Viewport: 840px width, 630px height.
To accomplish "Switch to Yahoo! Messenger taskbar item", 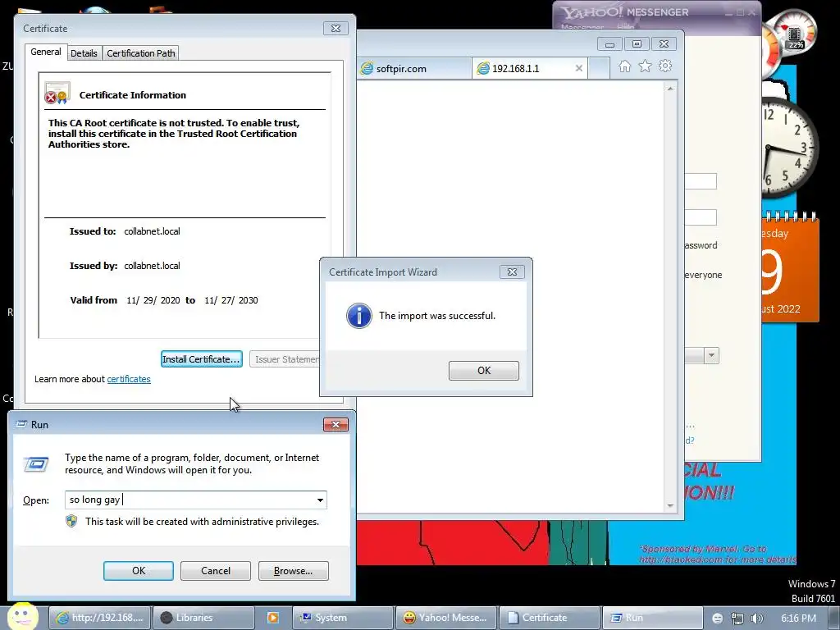I will [445, 618].
